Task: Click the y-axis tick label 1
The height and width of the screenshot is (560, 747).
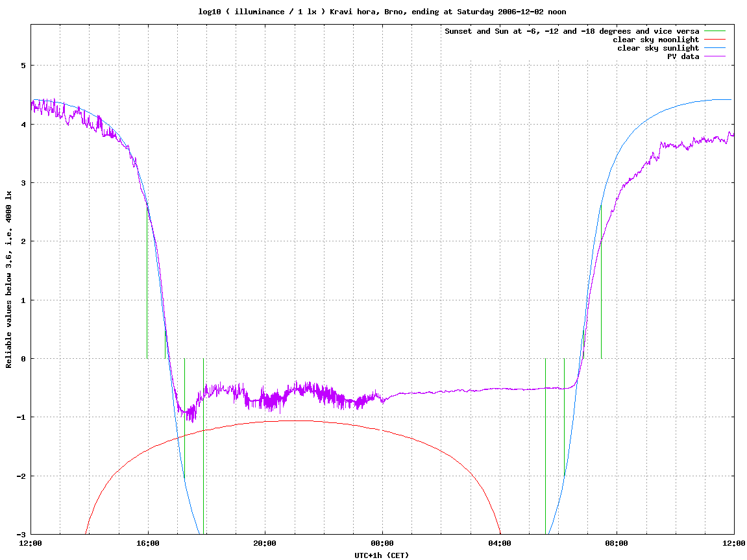Action: [x=23, y=300]
